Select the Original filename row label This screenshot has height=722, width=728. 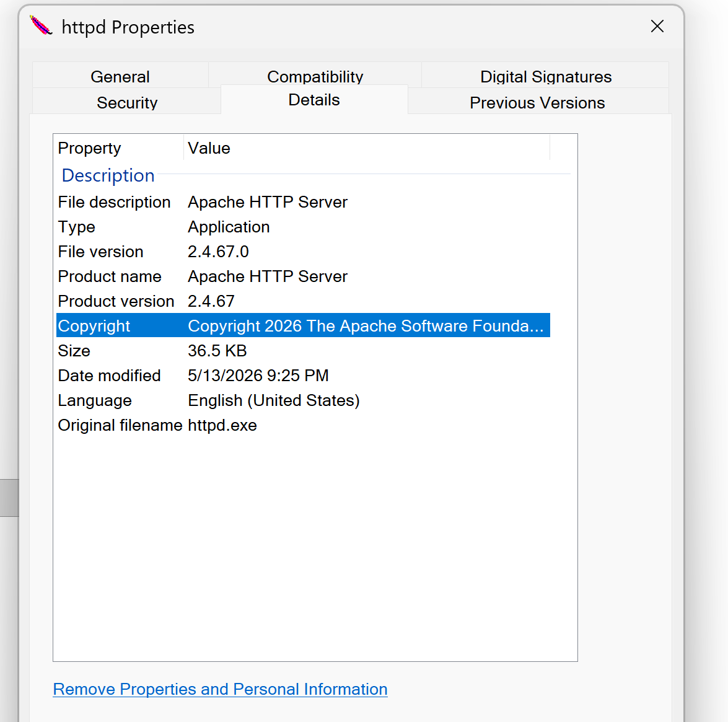click(x=120, y=425)
